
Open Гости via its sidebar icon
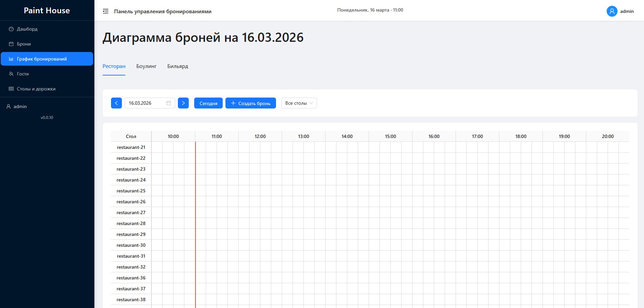point(11,74)
